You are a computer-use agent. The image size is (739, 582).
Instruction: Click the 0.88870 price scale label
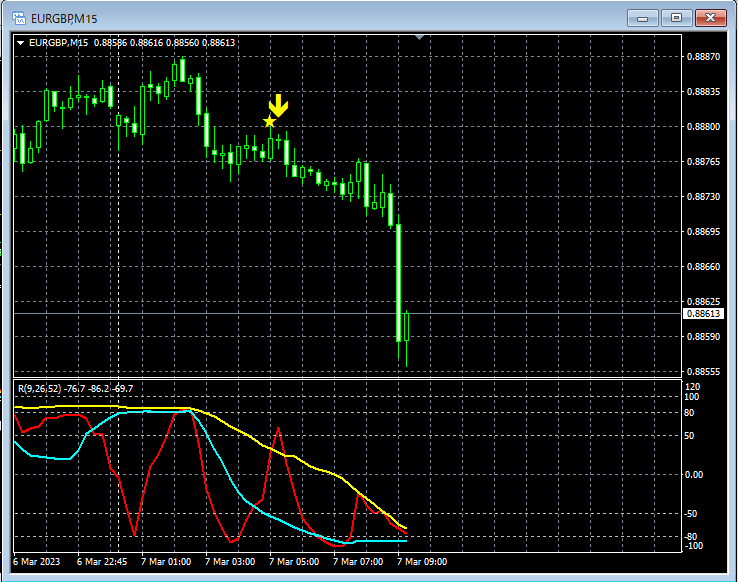pos(704,57)
